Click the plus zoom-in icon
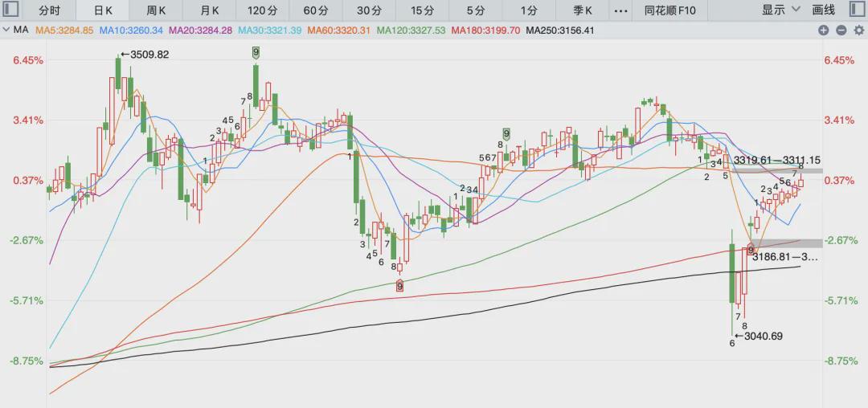 click(823, 31)
